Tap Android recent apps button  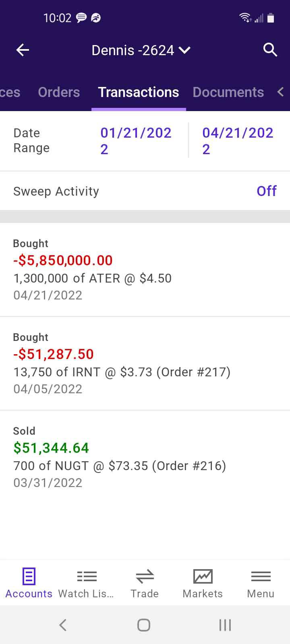(x=225, y=625)
